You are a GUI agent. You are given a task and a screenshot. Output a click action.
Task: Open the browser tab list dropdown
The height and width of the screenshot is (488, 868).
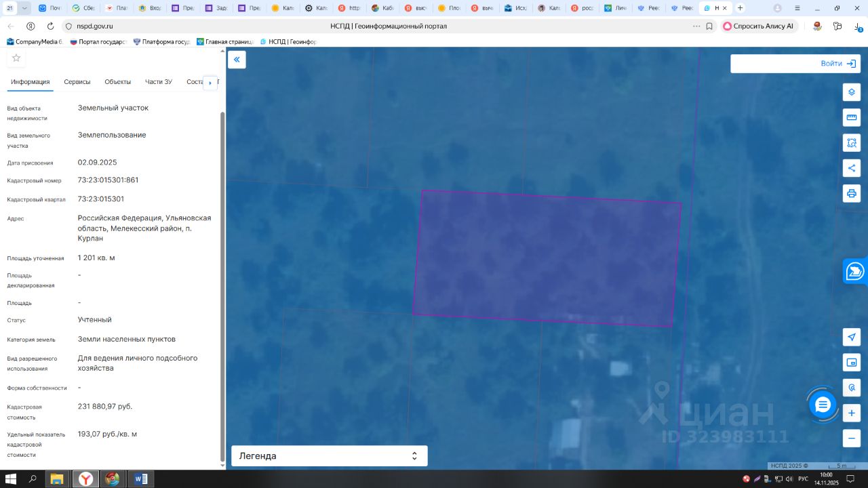point(25,8)
